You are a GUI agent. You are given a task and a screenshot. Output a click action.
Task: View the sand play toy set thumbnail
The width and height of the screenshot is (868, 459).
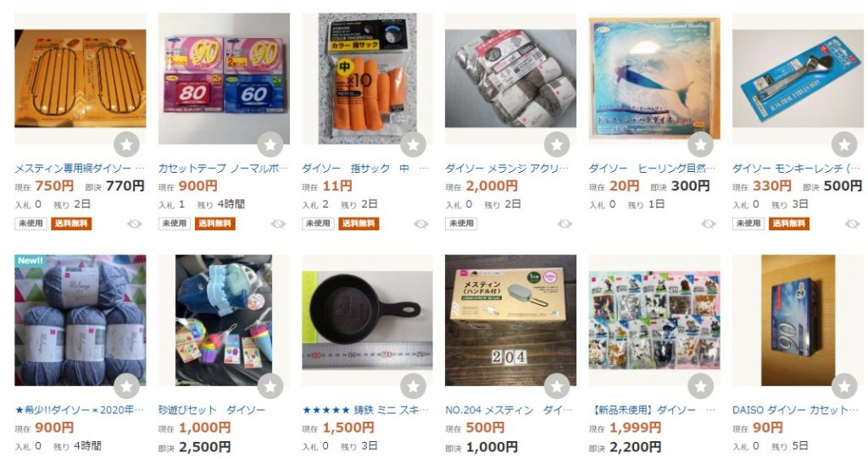pos(224,320)
